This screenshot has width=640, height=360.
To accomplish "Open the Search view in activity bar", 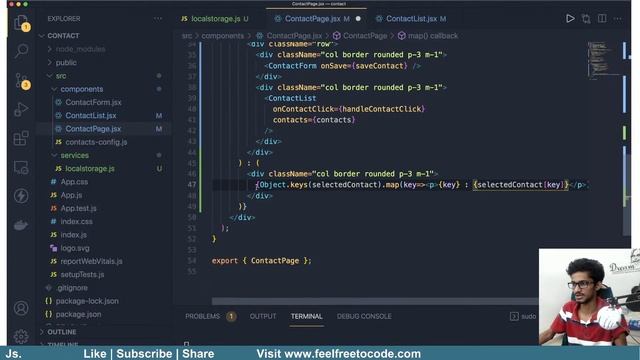I will 21,51.
